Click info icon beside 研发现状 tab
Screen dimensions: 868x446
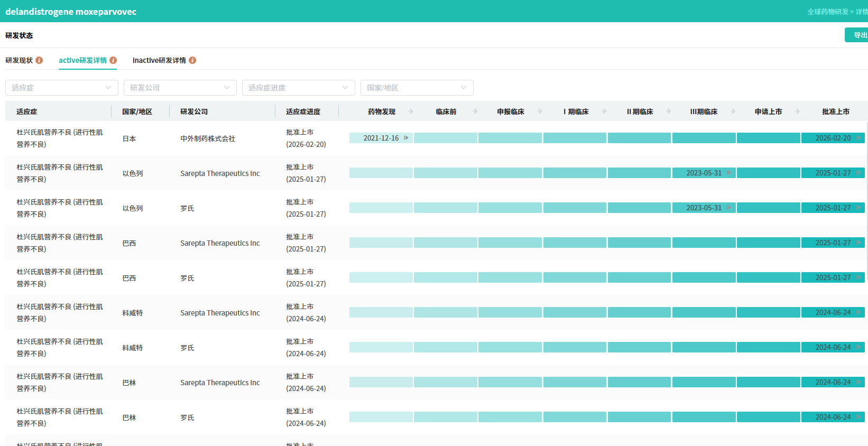tap(39, 60)
